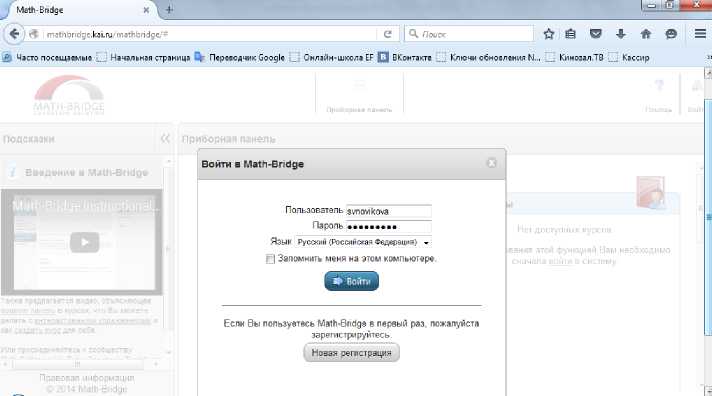Screen dimensions: 712x396
Task: Open the Pocket icon in toolbar
Action: click(596, 34)
